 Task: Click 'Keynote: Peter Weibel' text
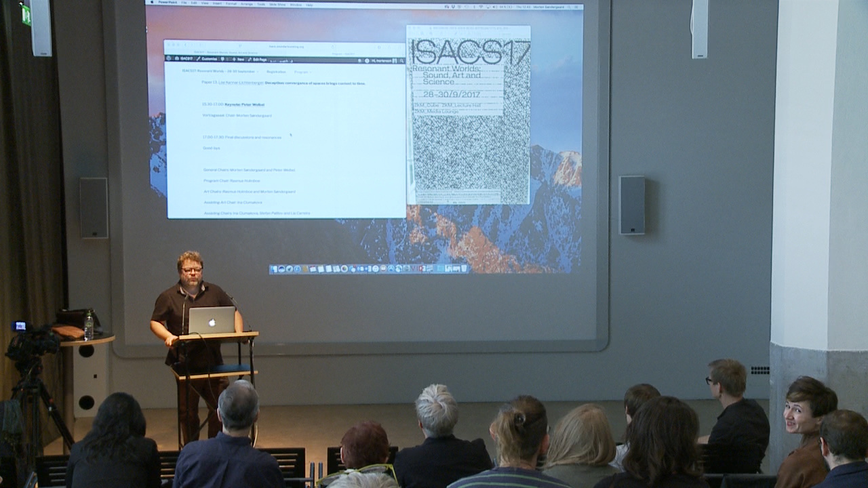tap(244, 104)
